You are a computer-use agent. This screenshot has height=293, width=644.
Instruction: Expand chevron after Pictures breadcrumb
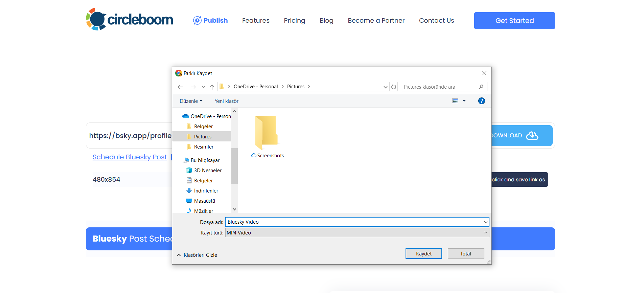pyautogui.click(x=309, y=87)
